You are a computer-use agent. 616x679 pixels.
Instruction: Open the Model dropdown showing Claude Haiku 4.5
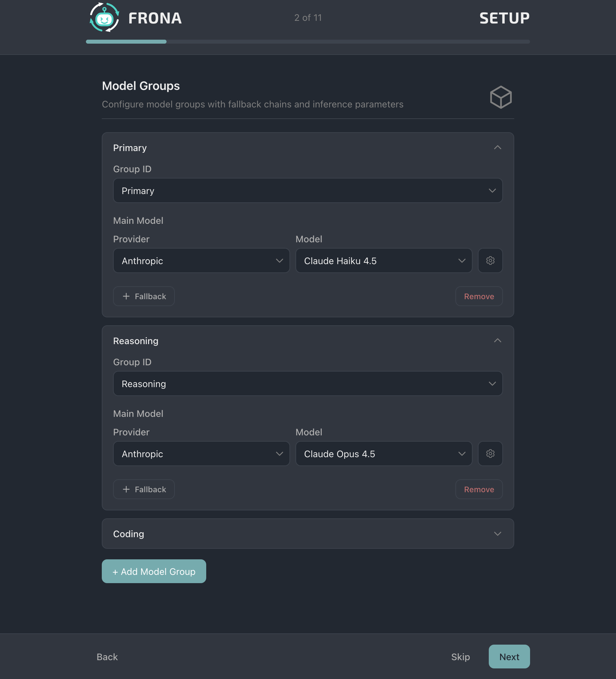tap(383, 260)
